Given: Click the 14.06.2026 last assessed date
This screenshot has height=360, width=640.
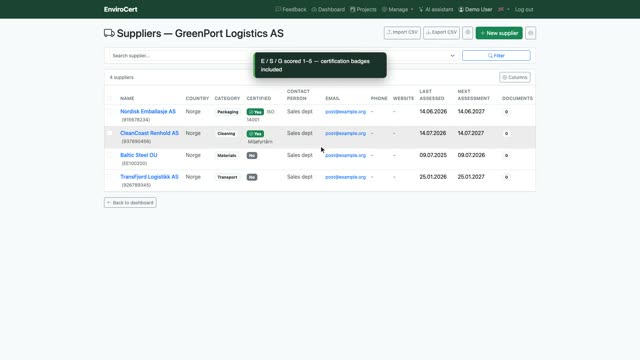Looking at the screenshot, I should (x=433, y=111).
